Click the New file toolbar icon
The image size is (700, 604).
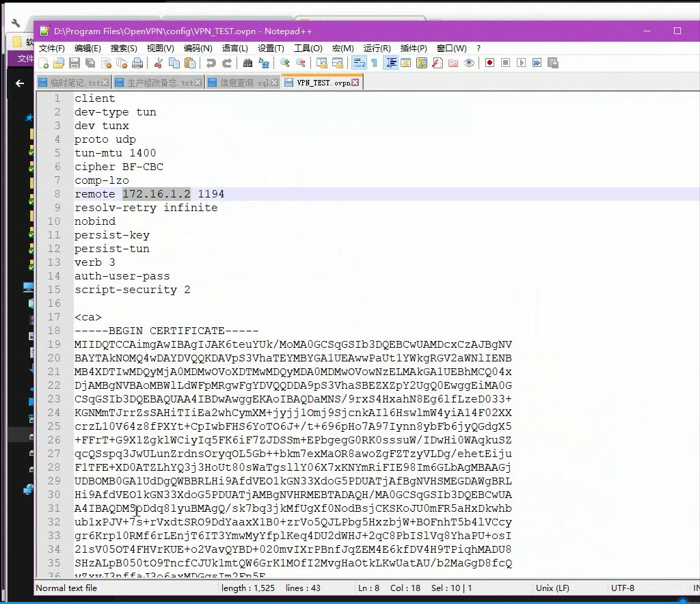(x=44, y=63)
